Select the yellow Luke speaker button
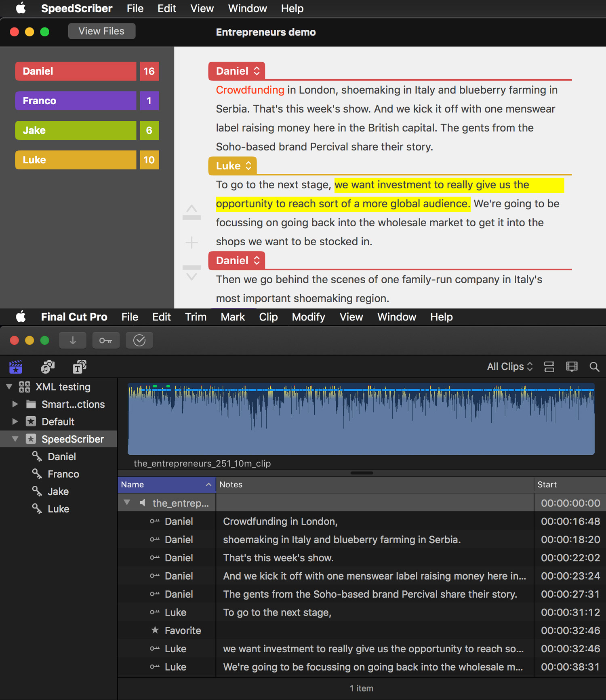Viewport: 606px width, 700px height. (x=76, y=160)
